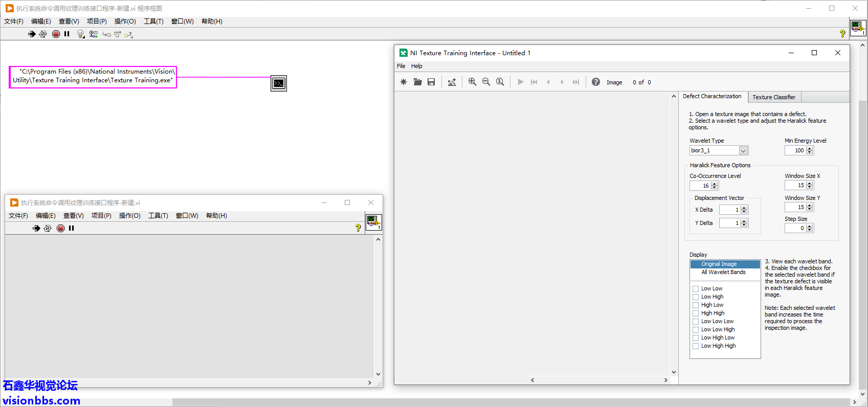This screenshot has height=407, width=868.
Task: Increment Min Energy Level value
Action: [810, 148]
